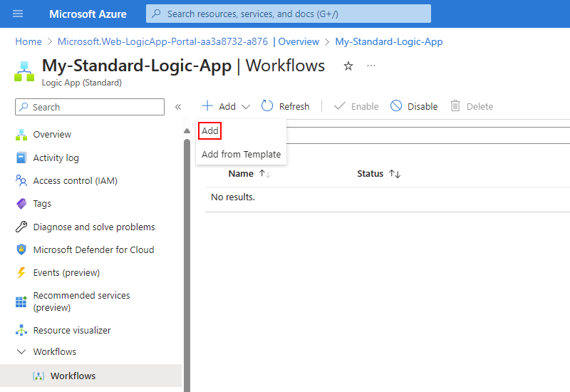The width and height of the screenshot is (570, 392).
Task: Focus the Azure global search box
Action: (289, 14)
